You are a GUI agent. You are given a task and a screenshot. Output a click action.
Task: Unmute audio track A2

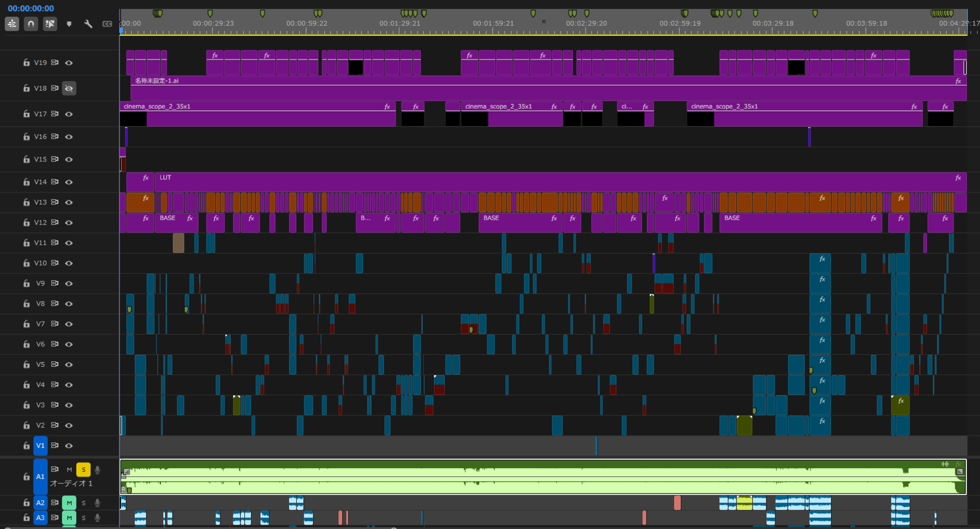tap(69, 502)
